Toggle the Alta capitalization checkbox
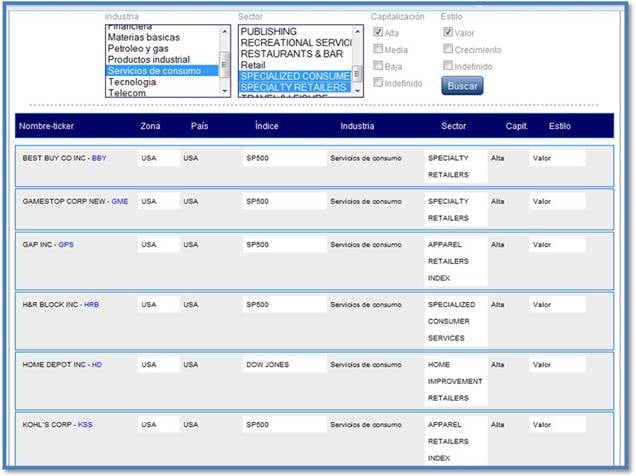 [378, 32]
